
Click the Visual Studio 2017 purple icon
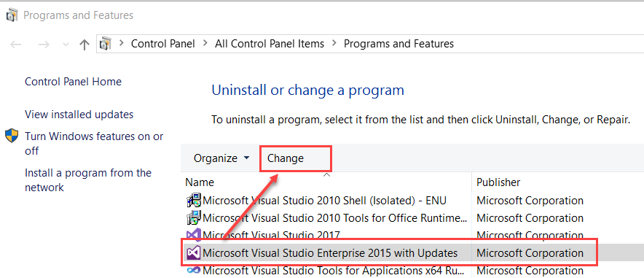(194, 235)
